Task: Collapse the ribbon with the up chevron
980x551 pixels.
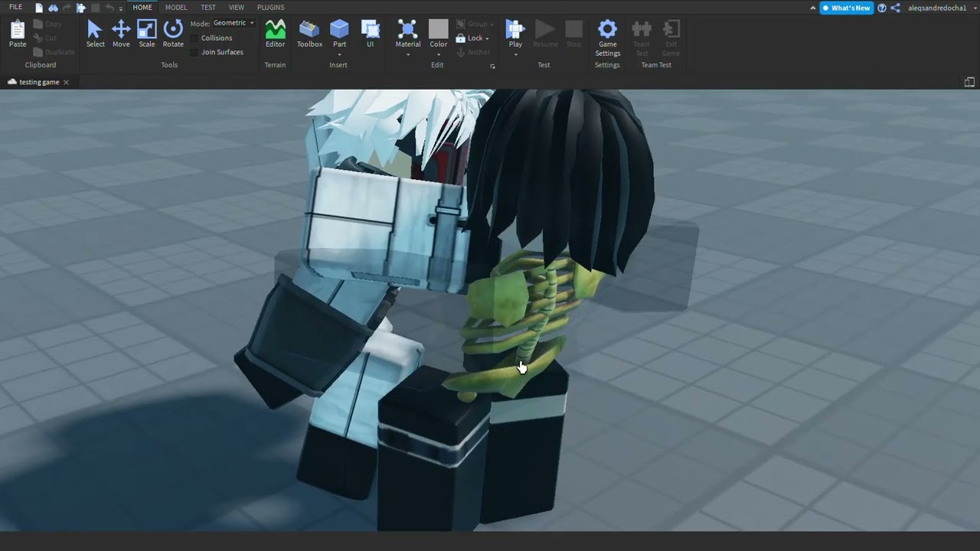Action: pyautogui.click(x=812, y=8)
